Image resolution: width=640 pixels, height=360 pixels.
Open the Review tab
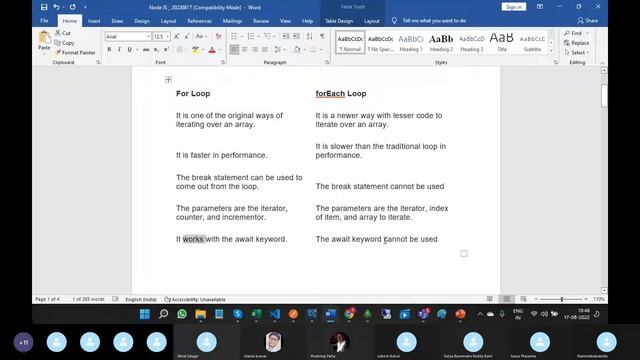(x=261, y=21)
